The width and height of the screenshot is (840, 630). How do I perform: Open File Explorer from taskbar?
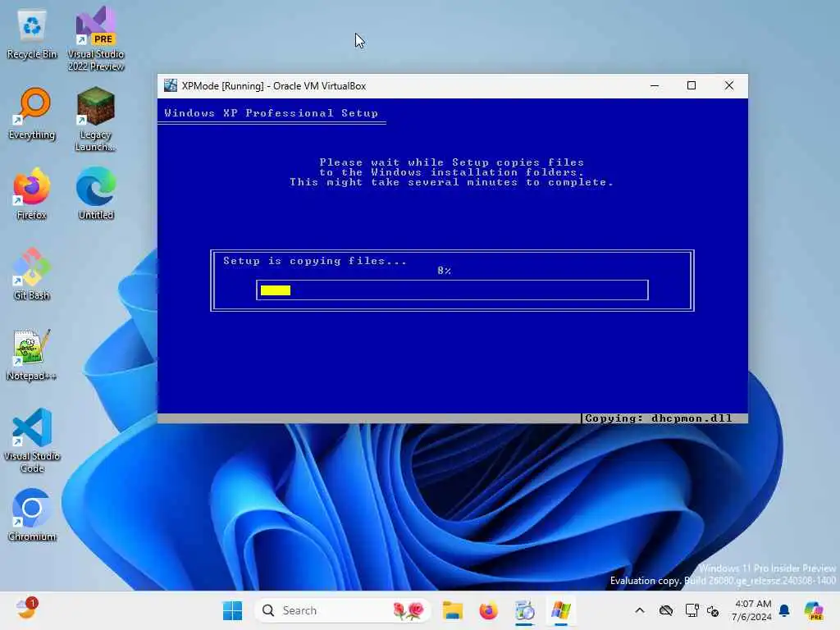pos(452,610)
